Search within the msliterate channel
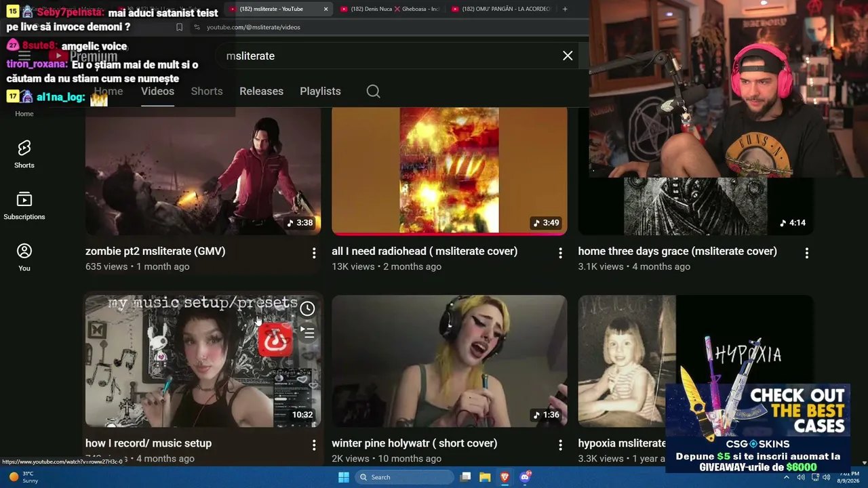 [x=373, y=91]
